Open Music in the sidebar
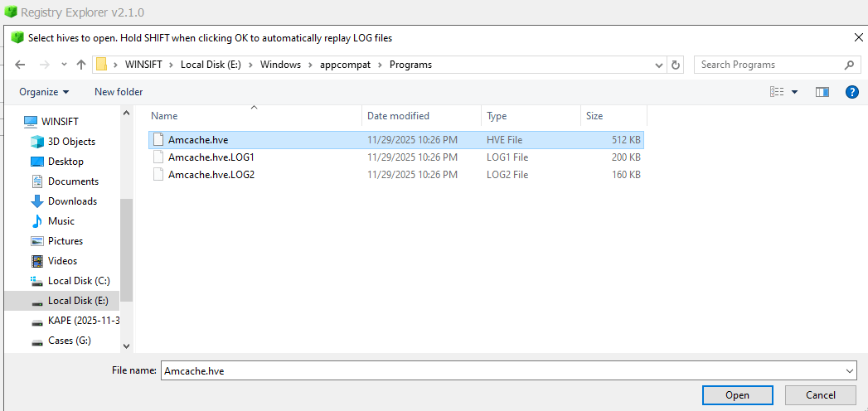The image size is (868, 411). point(61,221)
